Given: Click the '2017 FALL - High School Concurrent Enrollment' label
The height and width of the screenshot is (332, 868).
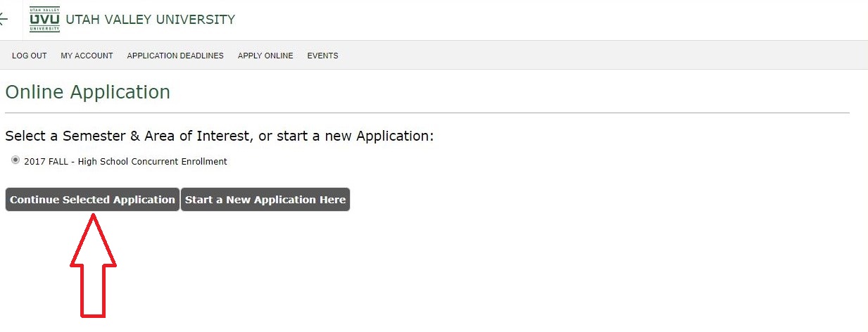Looking at the screenshot, I should [125, 161].
